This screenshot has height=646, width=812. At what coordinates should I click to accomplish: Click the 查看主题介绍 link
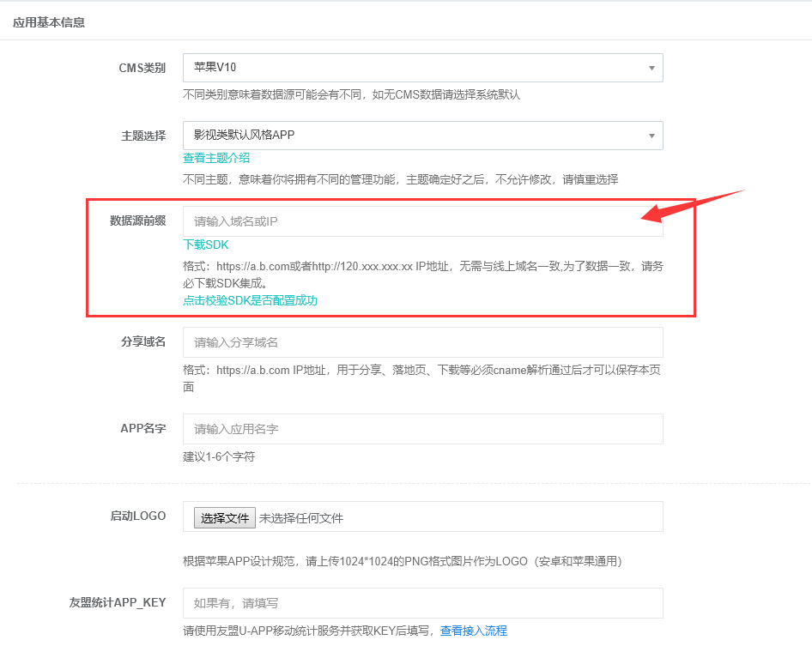click(216, 158)
